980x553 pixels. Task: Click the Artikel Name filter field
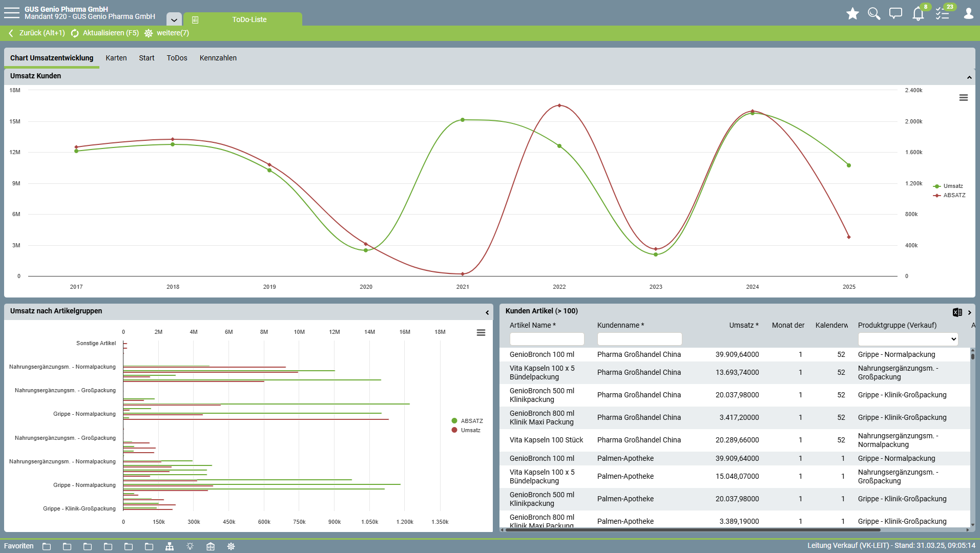[x=547, y=339]
